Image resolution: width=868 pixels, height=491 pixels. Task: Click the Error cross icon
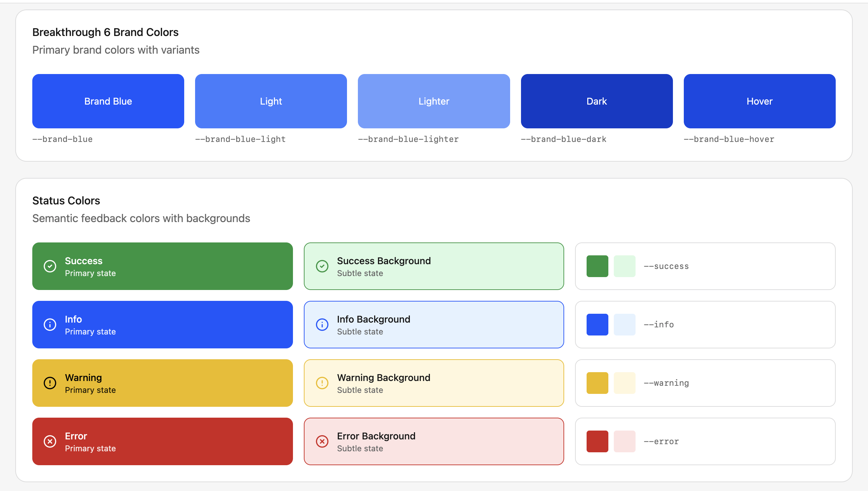pyautogui.click(x=50, y=441)
